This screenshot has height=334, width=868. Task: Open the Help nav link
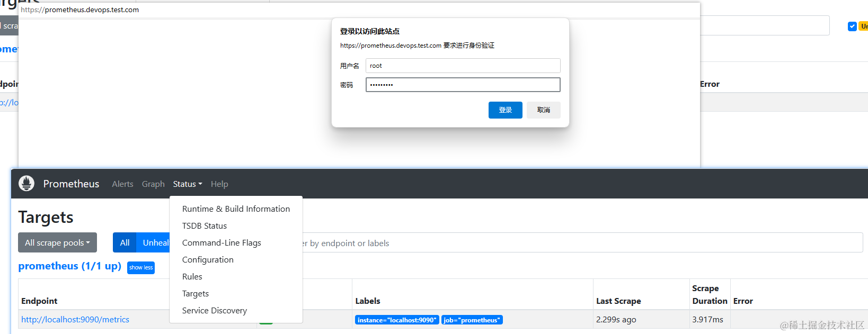pyautogui.click(x=219, y=184)
